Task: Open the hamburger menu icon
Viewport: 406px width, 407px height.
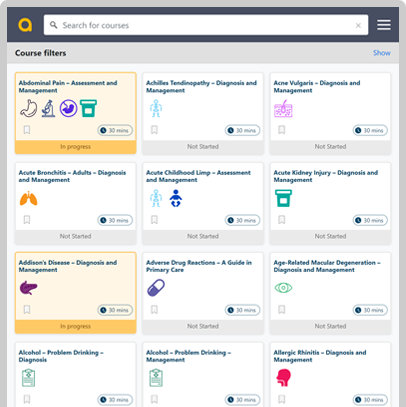Action: 384,25
